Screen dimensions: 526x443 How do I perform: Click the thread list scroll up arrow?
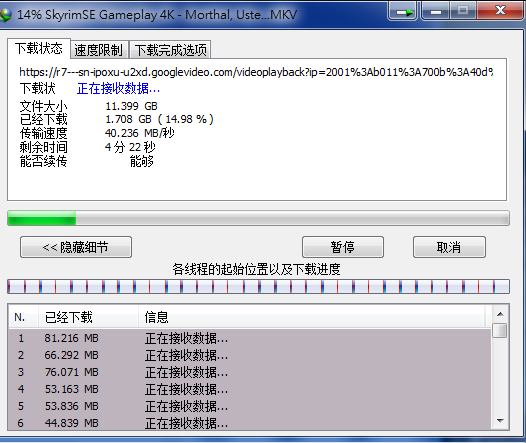500,314
